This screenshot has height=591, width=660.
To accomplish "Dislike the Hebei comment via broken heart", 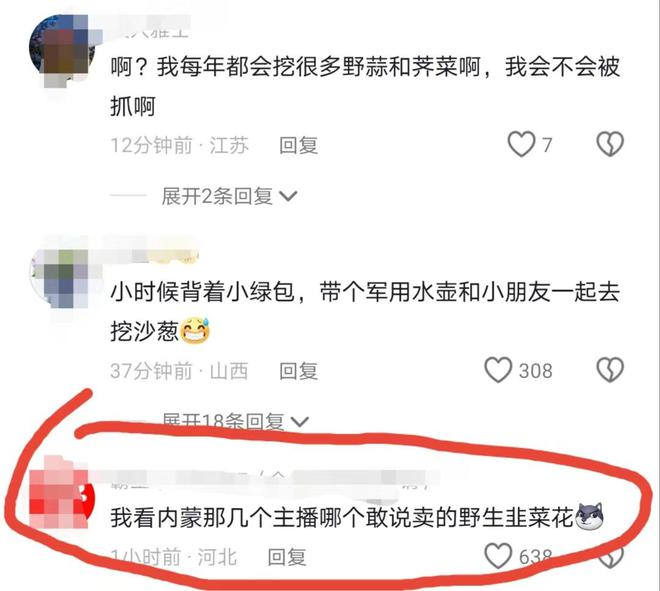I will (x=610, y=557).
